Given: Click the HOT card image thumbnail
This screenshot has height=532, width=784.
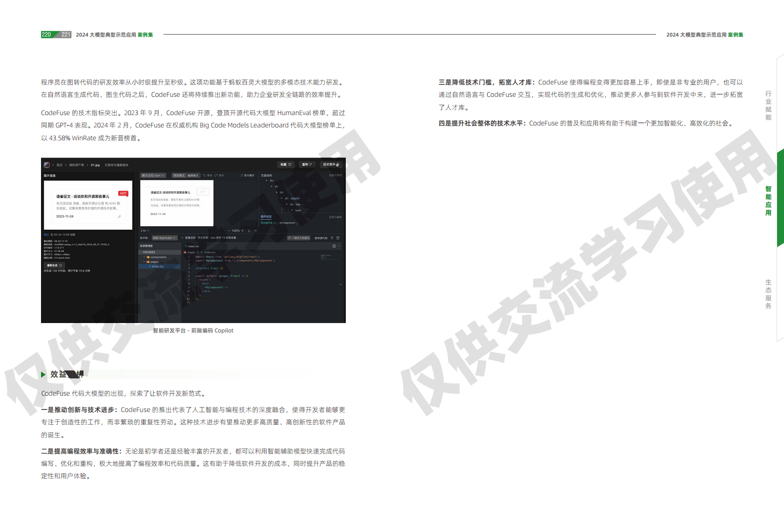Looking at the screenshot, I should pyautogui.click(x=88, y=205).
